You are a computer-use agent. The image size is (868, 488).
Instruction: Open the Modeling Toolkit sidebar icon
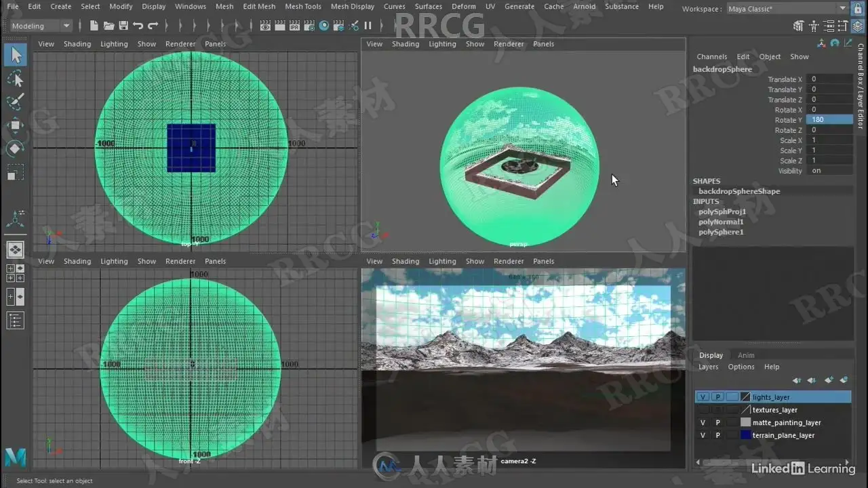click(x=798, y=26)
